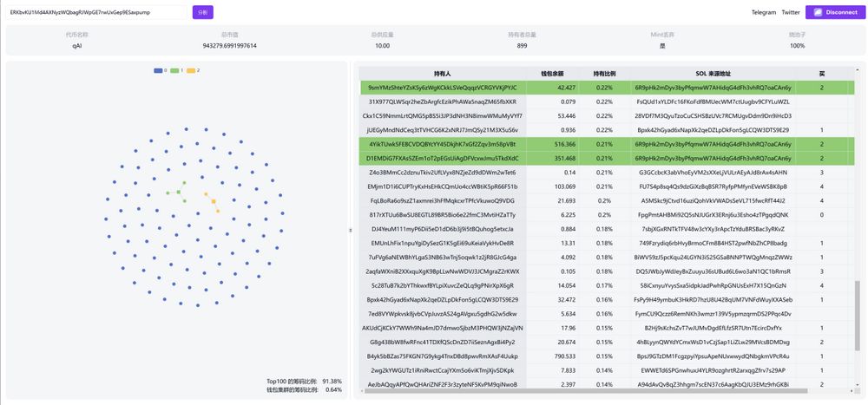Select the holder row starting with 9smYMz
The image size is (868, 405).
coord(443,88)
